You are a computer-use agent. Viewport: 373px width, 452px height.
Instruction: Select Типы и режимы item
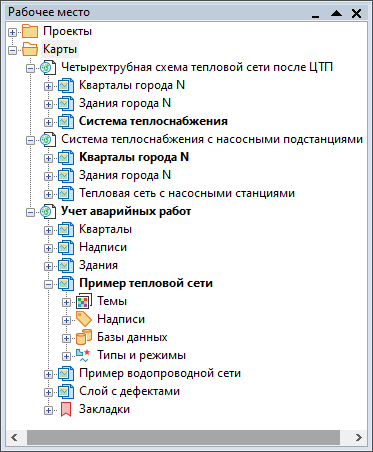(141, 355)
